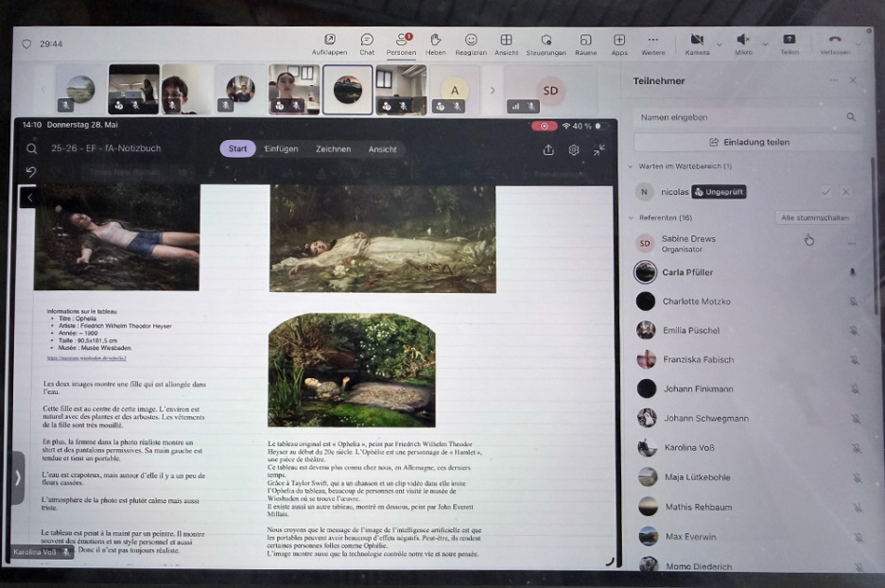Close the Teilnehmer panel

tap(853, 80)
